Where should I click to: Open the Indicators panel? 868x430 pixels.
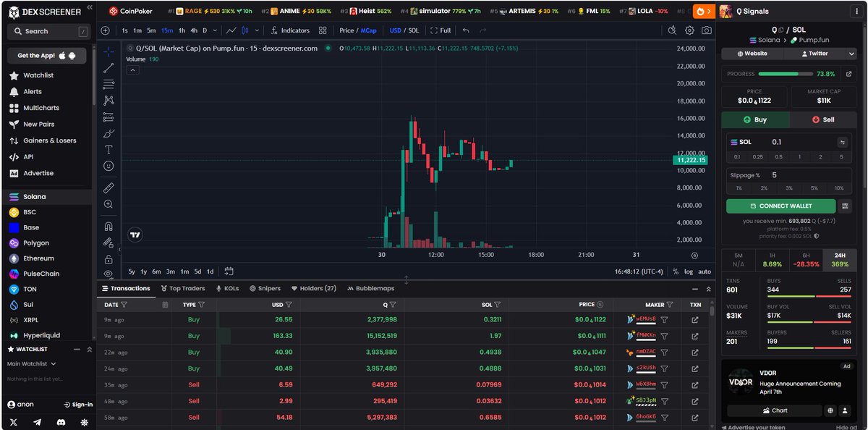coord(295,30)
